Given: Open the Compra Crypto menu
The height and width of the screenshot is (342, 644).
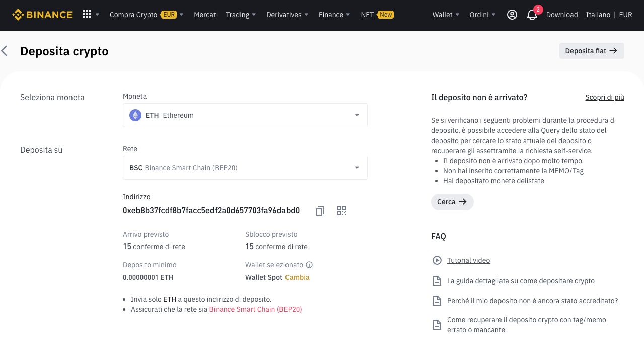Looking at the screenshot, I should (x=147, y=15).
